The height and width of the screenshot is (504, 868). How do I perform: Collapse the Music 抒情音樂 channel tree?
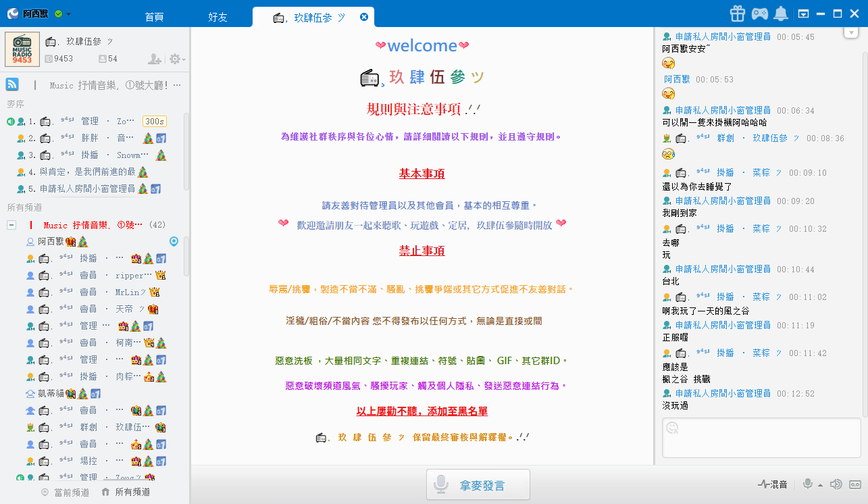click(x=11, y=225)
